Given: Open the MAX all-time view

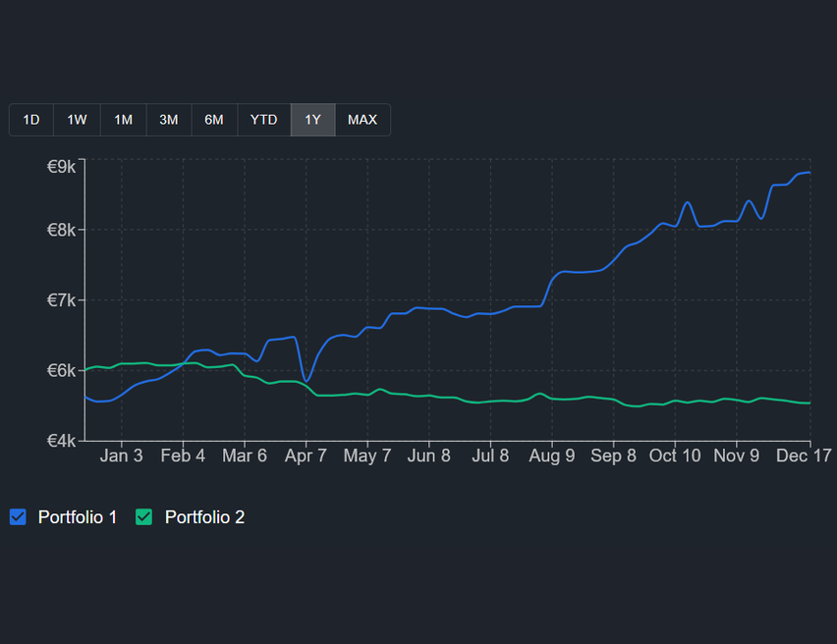Looking at the screenshot, I should pos(363,119).
